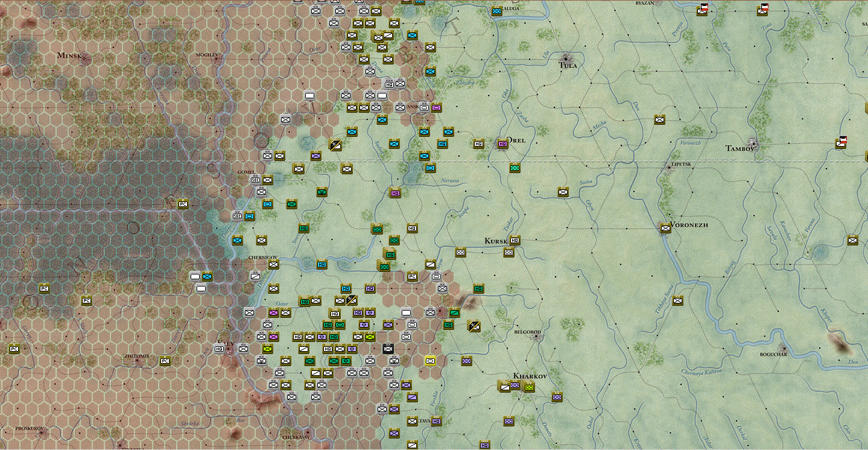Click the Cherkassy town label

[x=296, y=437]
